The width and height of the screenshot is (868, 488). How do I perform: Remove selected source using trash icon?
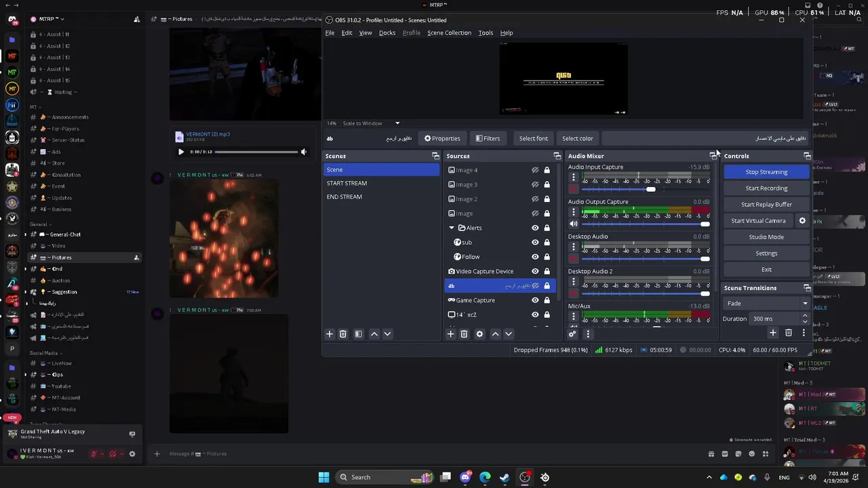pyautogui.click(x=464, y=333)
